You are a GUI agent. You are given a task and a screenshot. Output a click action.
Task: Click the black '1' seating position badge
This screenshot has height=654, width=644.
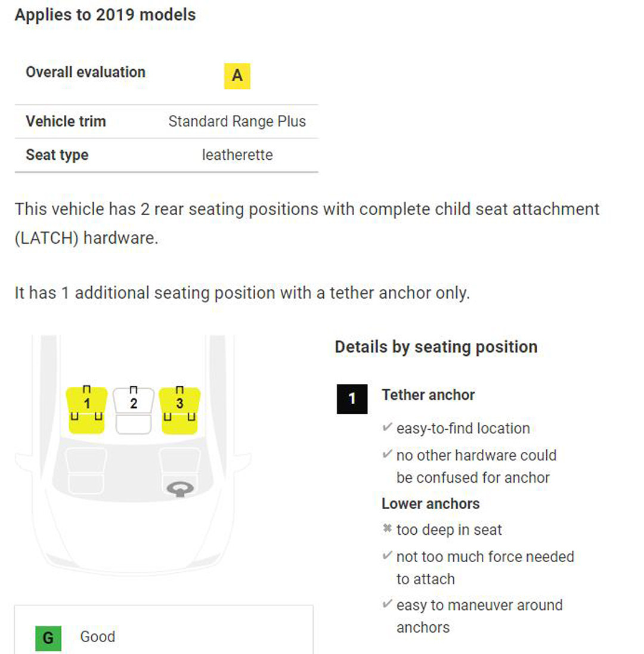[x=352, y=399]
